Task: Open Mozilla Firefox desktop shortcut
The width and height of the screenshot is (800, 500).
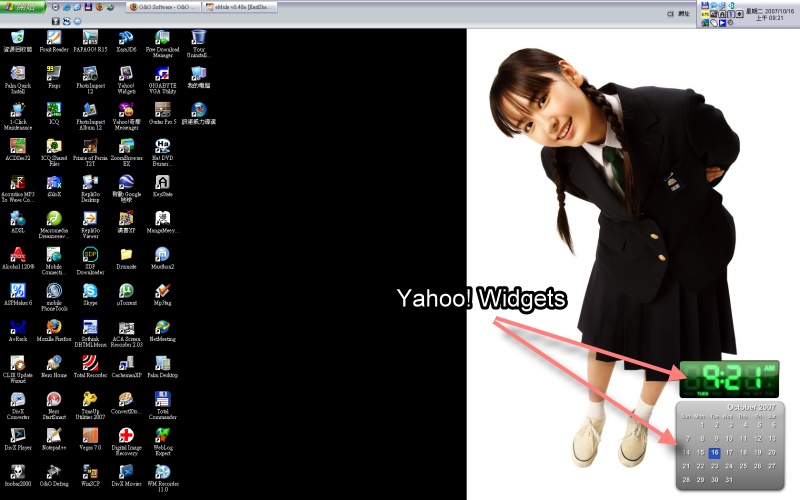Action: 54,331
